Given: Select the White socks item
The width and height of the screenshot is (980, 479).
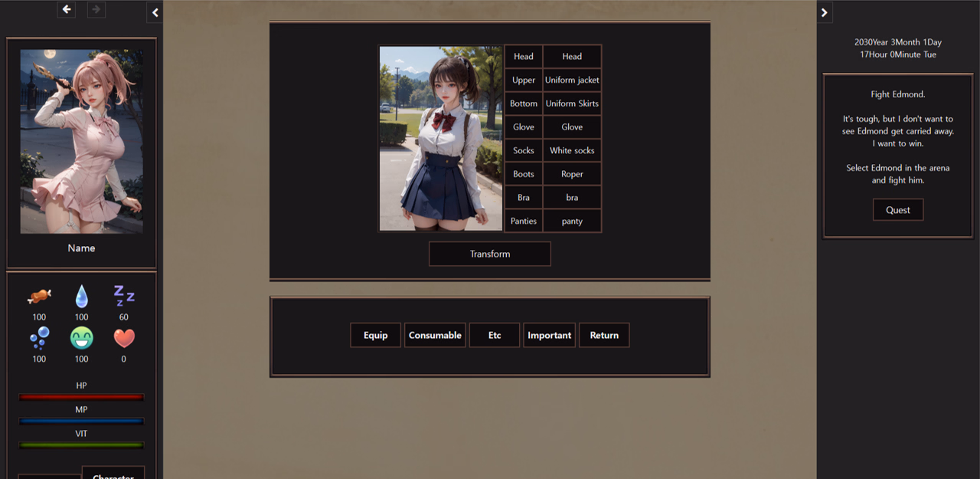Looking at the screenshot, I should (x=572, y=150).
